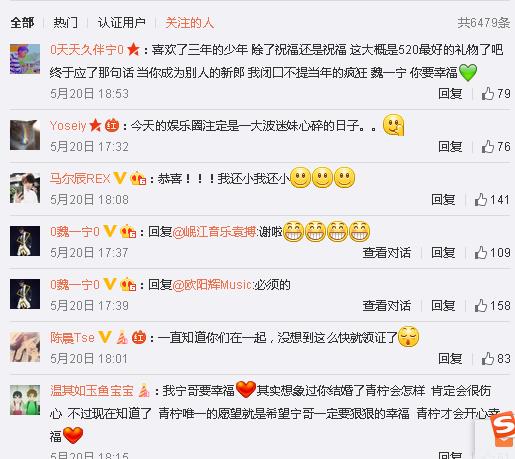The height and width of the screenshot is (459, 515).
Task: Like the comment with 158 likes
Action: (481, 305)
